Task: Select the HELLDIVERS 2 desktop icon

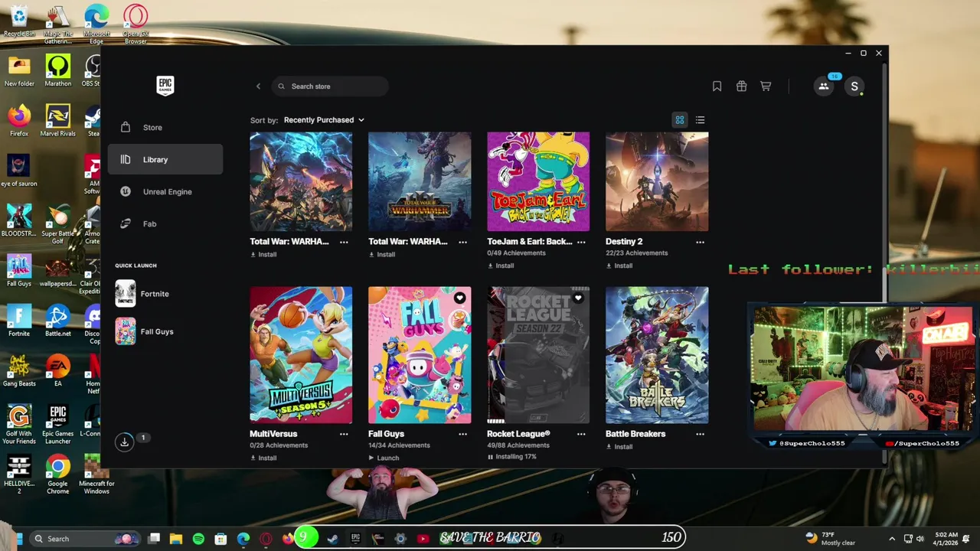Action: pos(19,474)
